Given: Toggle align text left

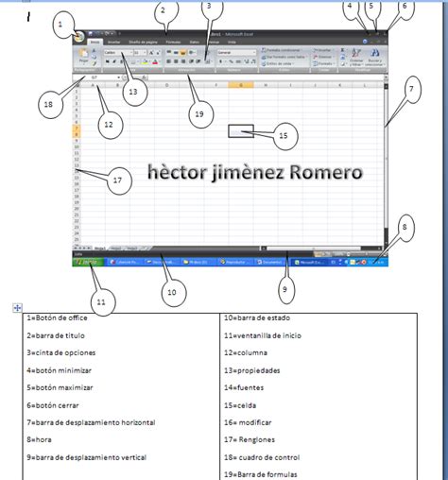Looking at the screenshot, I should coord(169,61).
